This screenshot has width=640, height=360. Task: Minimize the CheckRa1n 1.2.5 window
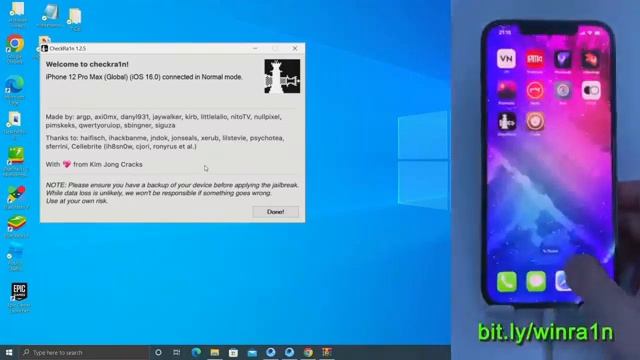[x=255, y=48]
